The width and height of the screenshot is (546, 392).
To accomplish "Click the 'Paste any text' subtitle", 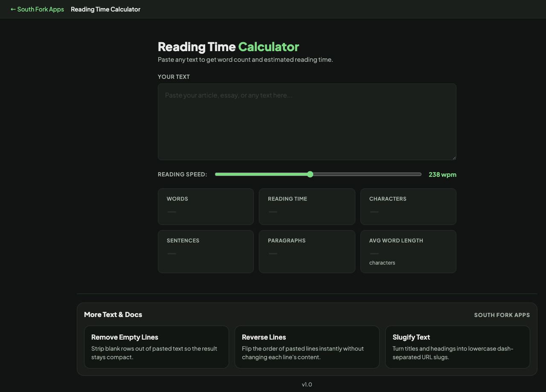I will click(x=245, y=59).
